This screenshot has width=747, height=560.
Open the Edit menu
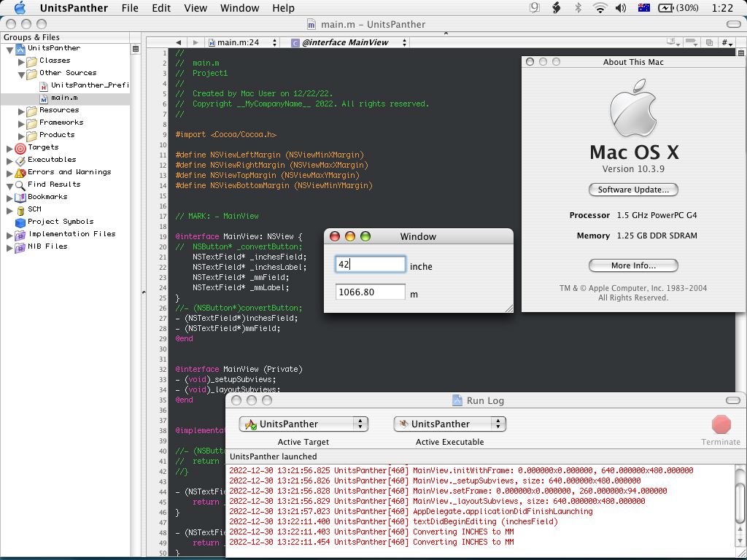(x=161, y=8)
